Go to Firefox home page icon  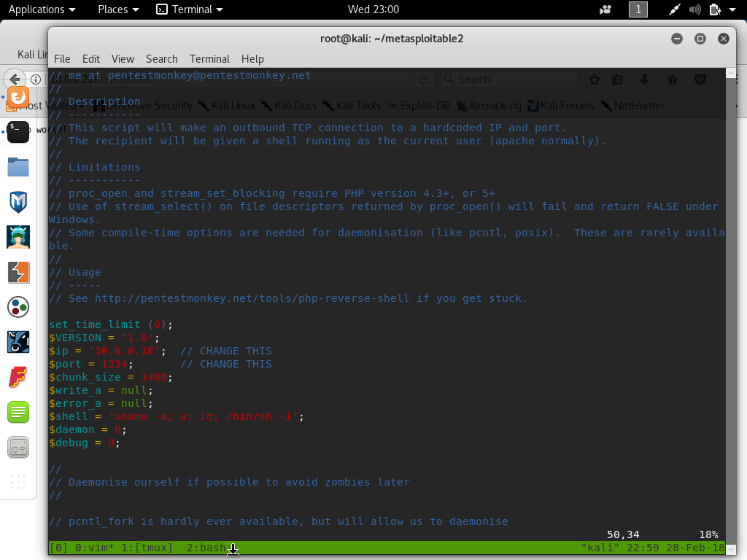672,79
